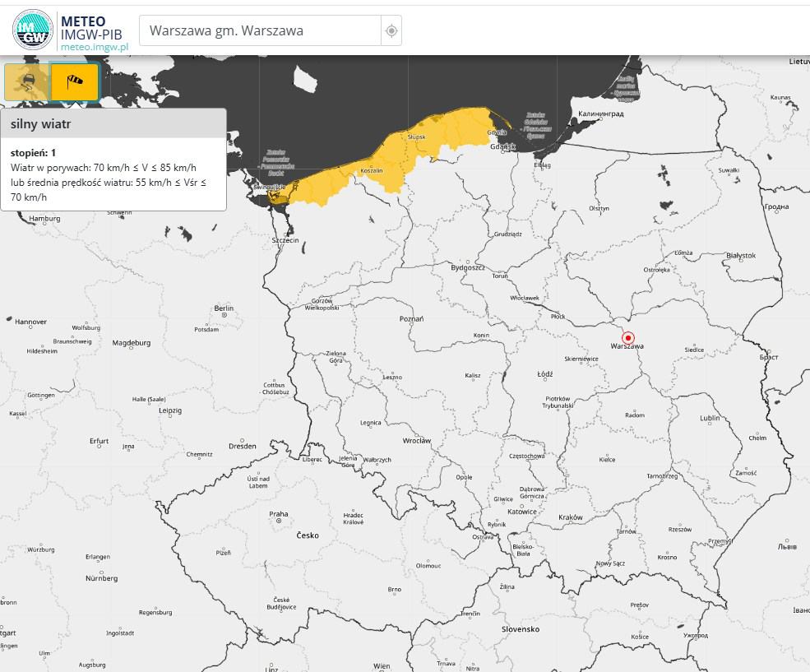Toggle the strong wind warning layer

coord(75,82)
